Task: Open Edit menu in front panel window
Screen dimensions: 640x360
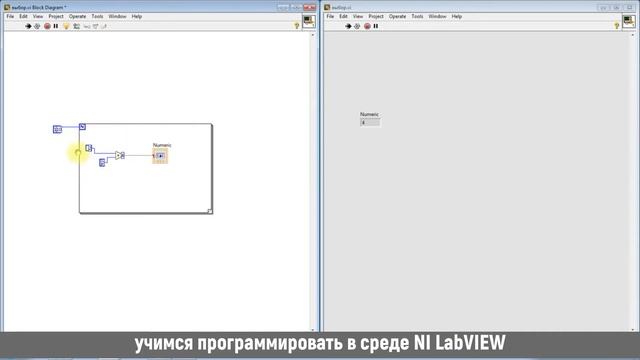Action: tap(343, 16)
